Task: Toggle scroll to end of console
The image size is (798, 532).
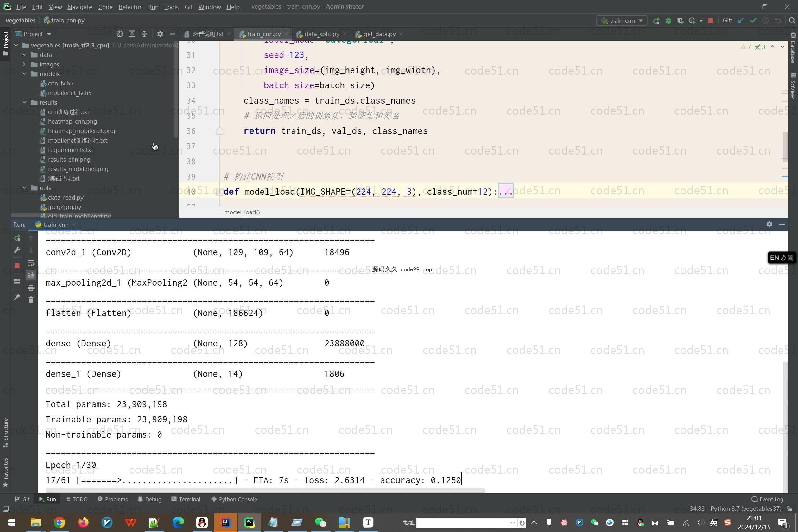Action: [31, 275]
